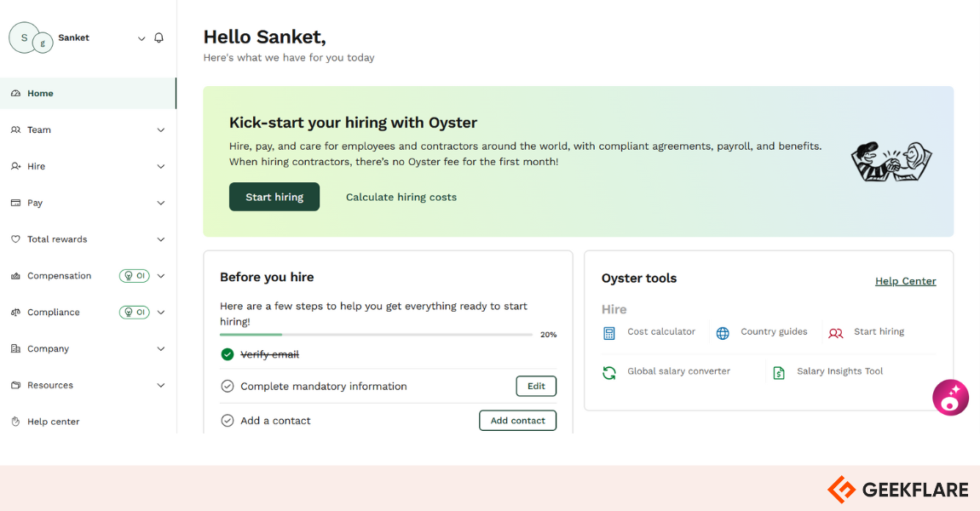Open the Sanket account dropdown arrow

(141, 38)
